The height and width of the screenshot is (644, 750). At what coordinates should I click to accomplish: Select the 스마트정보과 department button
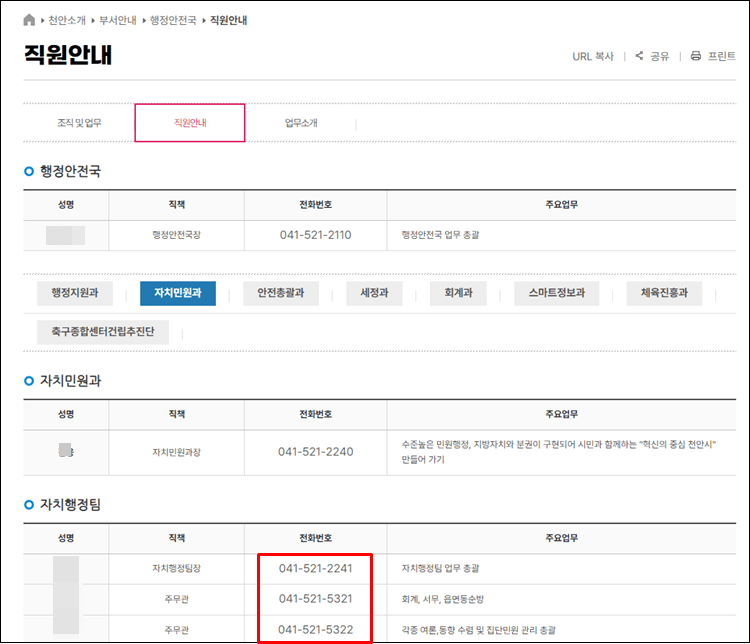556,293
